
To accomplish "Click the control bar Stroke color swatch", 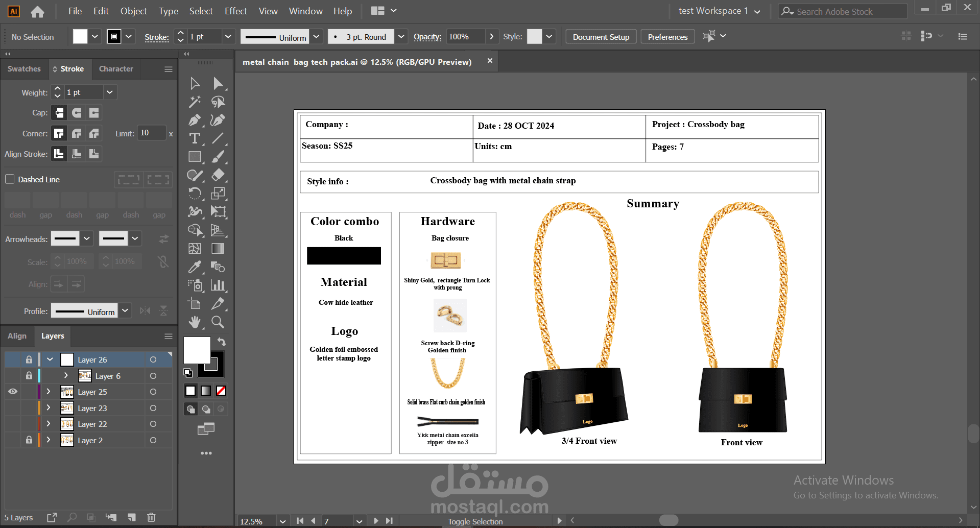I will point(114,37).
